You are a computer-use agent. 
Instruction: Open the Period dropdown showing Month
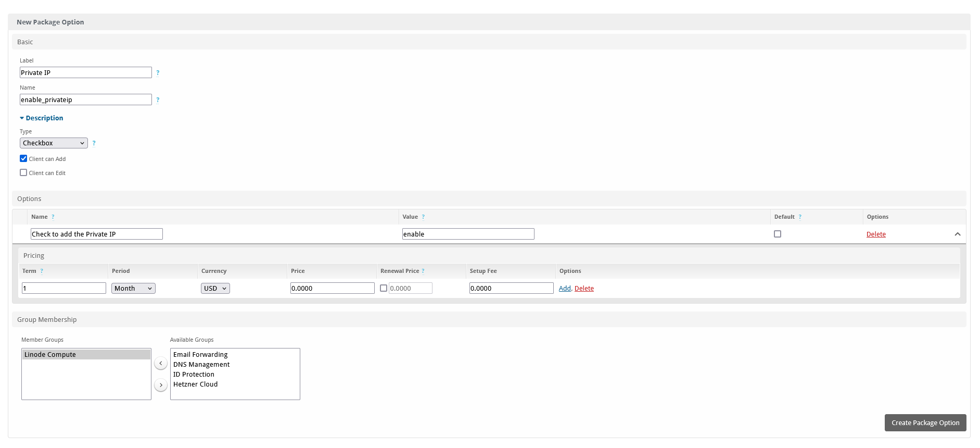[133, 288]
